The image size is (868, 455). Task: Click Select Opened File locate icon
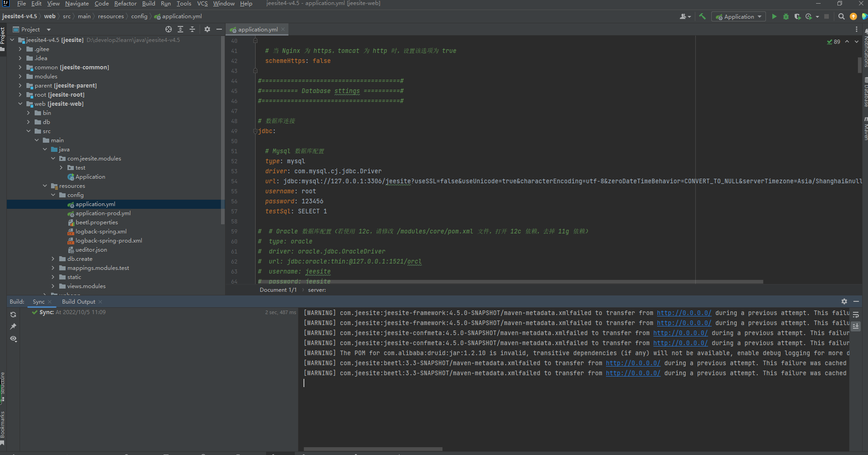tap(169, 29)
